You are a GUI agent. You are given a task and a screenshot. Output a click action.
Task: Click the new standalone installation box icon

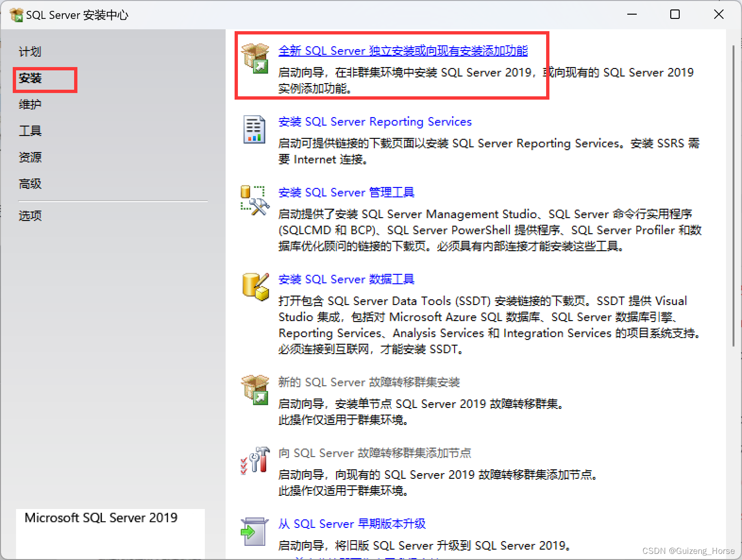[255, 59]
